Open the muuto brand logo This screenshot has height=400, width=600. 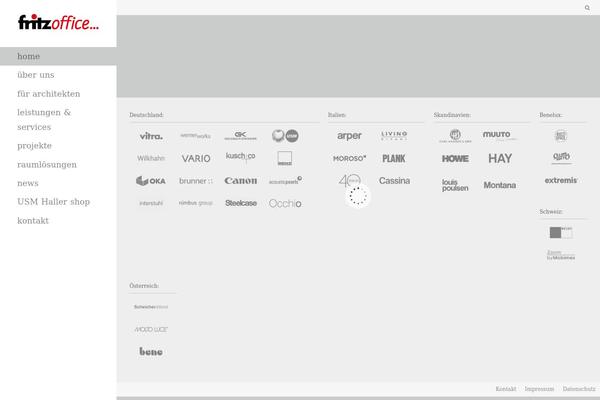[500, 135]
